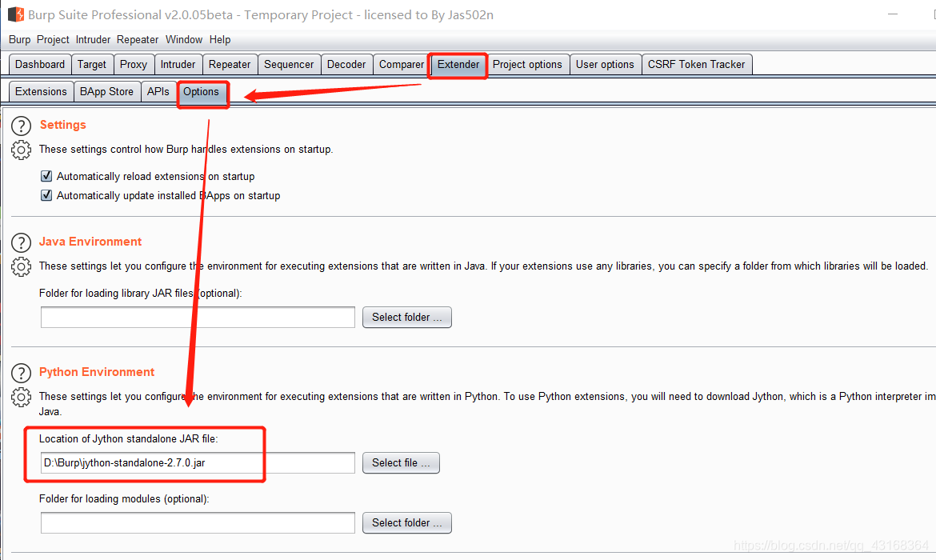Switch to the Intruder tab

(x=178, y=65)
